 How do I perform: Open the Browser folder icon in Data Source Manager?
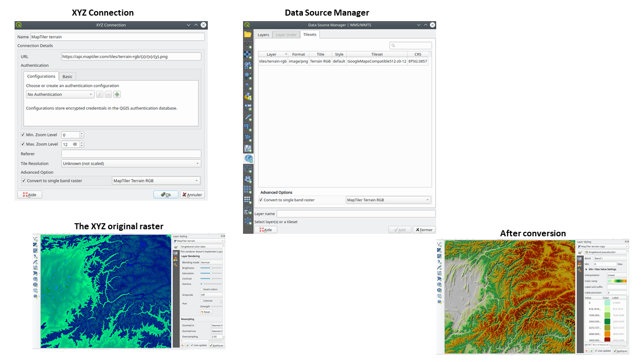pos(248,34)
